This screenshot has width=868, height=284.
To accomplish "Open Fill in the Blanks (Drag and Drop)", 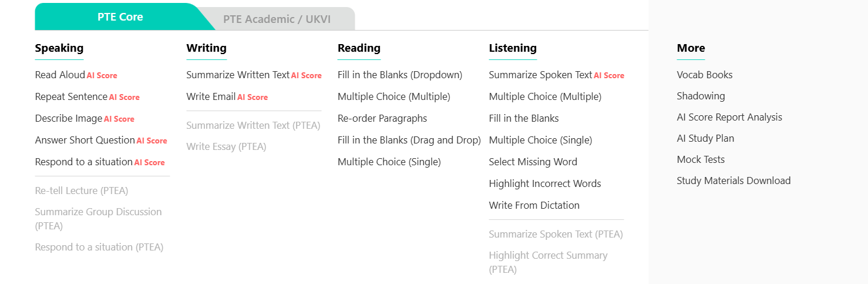I will (409, 141).
